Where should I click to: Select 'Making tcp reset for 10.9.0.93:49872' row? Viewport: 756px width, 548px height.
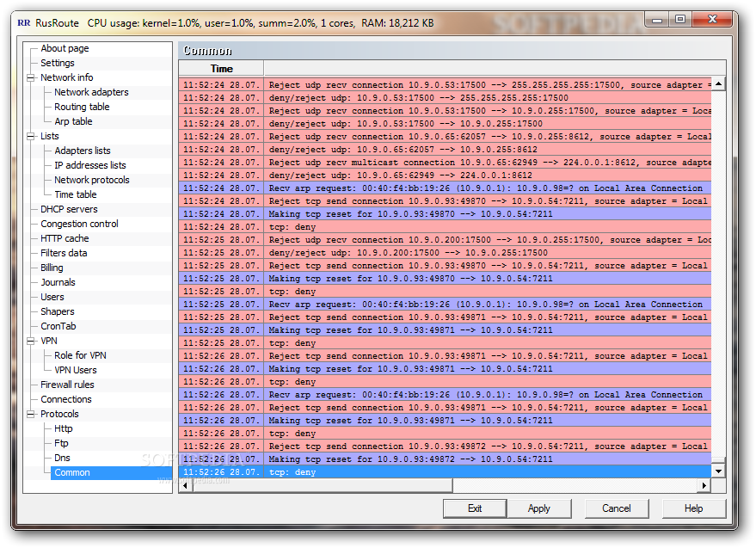tap(445, 459)
